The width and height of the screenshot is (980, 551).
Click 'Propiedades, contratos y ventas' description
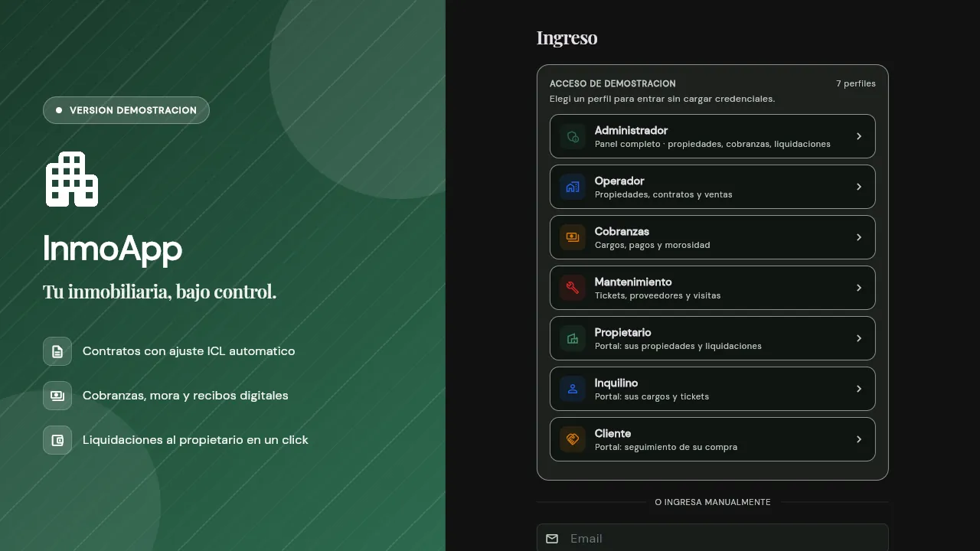[x=664, y=194]
